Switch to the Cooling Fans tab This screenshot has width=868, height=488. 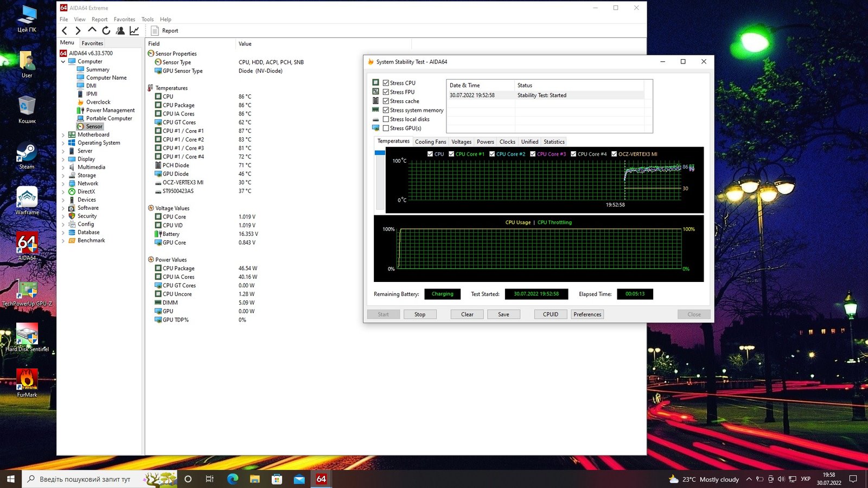point(430,142)
